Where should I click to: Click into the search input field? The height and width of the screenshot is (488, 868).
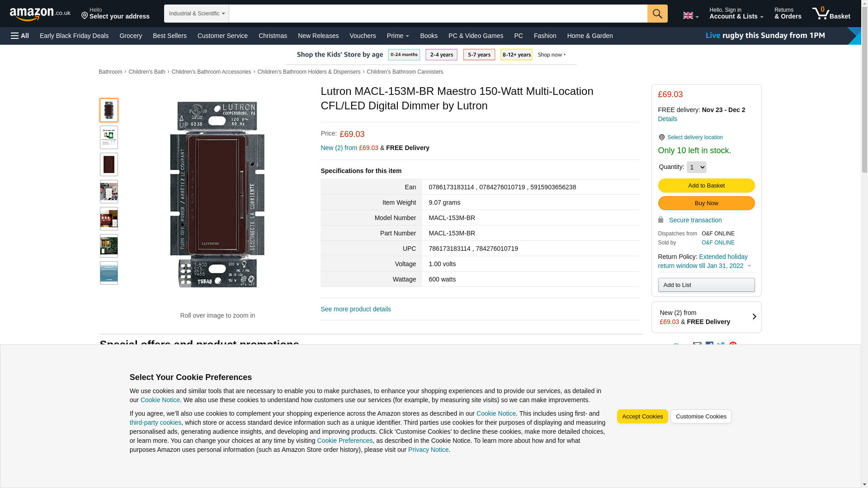(438, 14)
